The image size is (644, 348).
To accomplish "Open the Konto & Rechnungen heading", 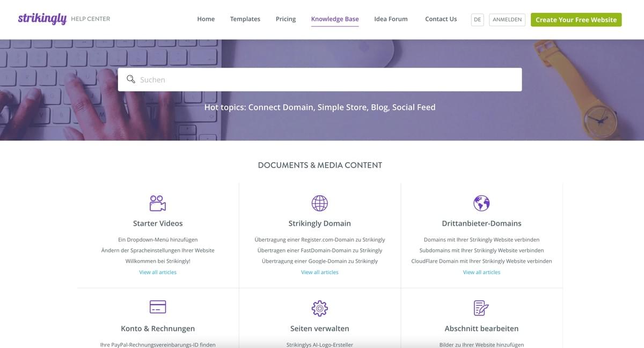I will tap(158, 328).
